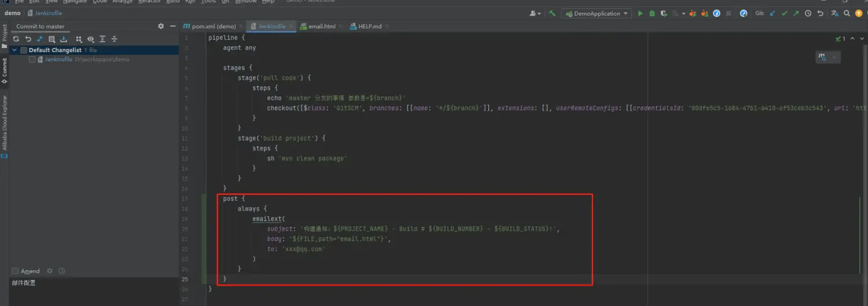Collapse the Default Changelist tree node
Screen dimensions: 868x306
(15, 50)
